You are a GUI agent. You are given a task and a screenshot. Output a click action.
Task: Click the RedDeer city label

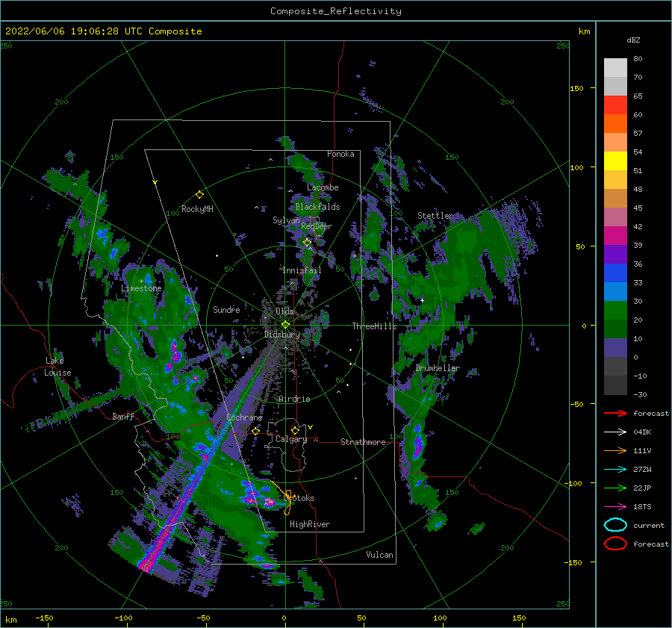(317, 226)
